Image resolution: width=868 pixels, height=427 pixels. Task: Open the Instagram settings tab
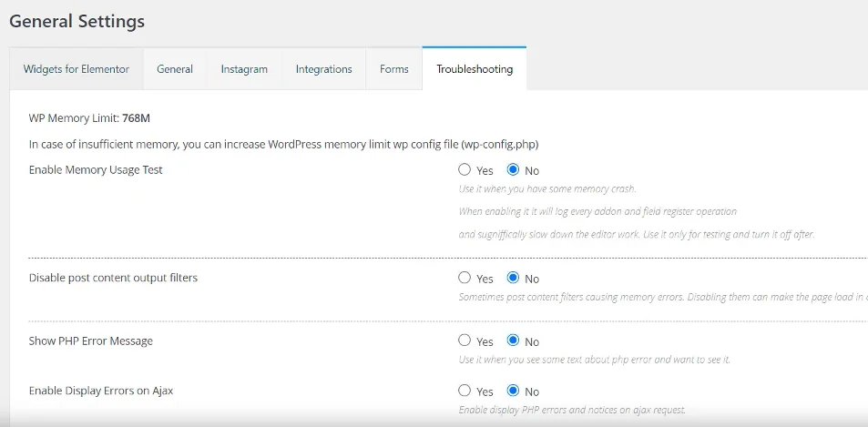click(244, 69)
